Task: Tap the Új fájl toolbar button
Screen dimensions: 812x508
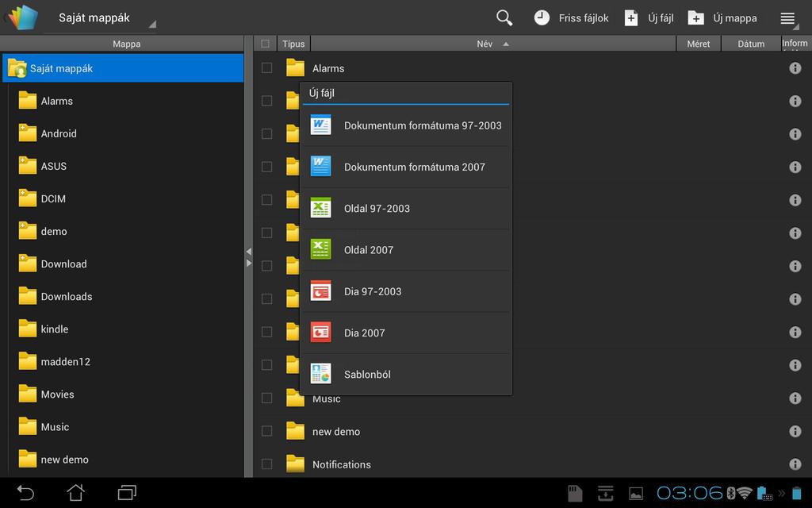Action: [649, 17]
